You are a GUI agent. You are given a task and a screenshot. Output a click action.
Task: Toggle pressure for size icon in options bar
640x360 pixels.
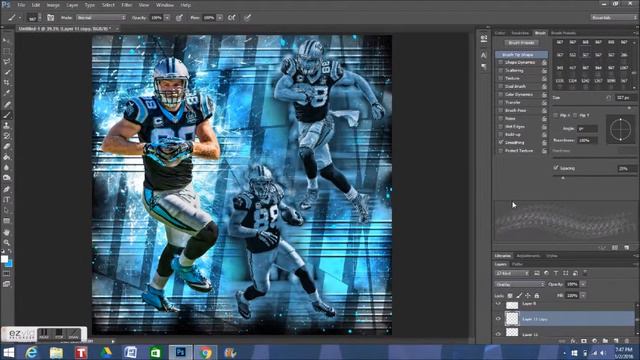tap(247, 18)
